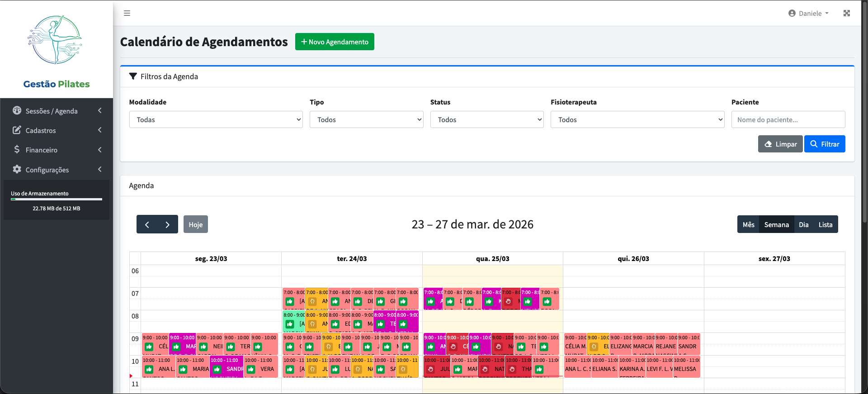868x394 pixels.
Task: Click the storage usage progress bar
Action: pyautogui.click(x=57, y=199)
